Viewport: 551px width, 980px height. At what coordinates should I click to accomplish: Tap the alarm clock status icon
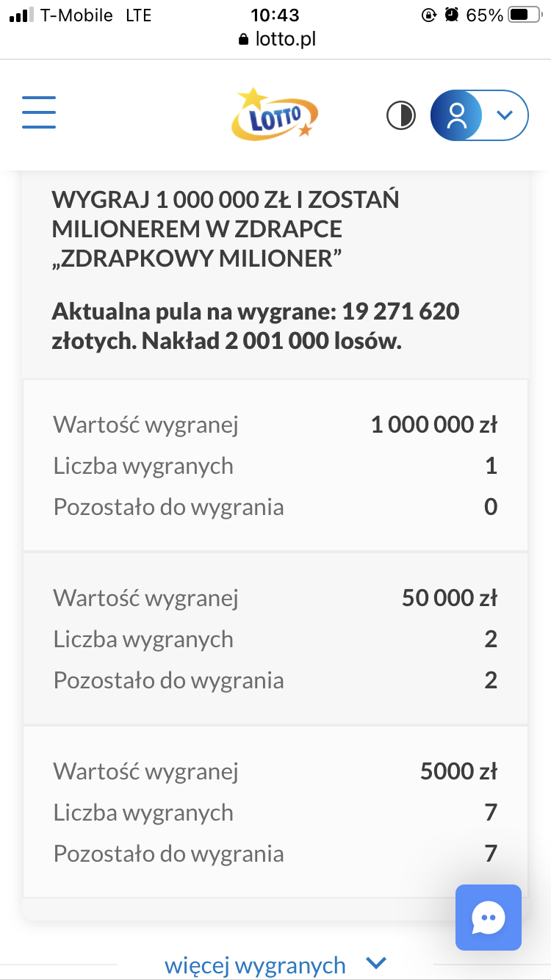452,15
